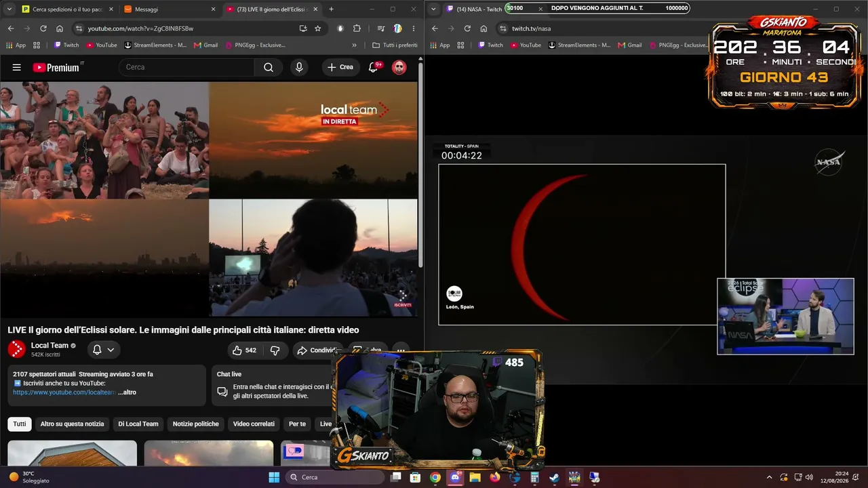Install app icon in YouTube address bar
Image resolution: width=868 pixels, height=488 pixels.
coord(303,28)
